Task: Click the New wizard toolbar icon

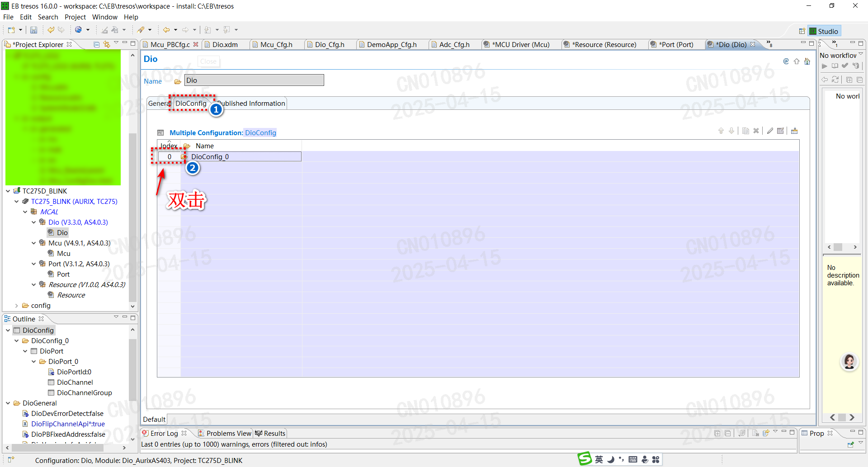Action: (x=11, y=30)
